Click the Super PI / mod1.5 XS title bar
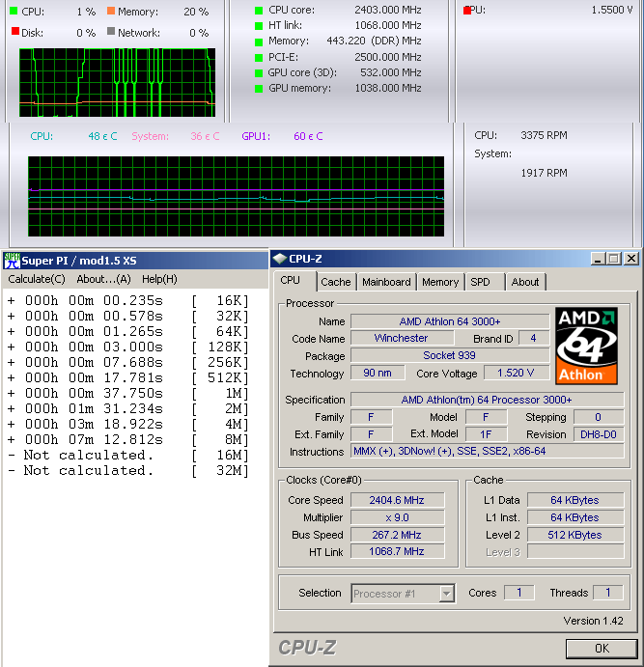The width and height of the screenshot is (644, 667). (x=135, y=261)
